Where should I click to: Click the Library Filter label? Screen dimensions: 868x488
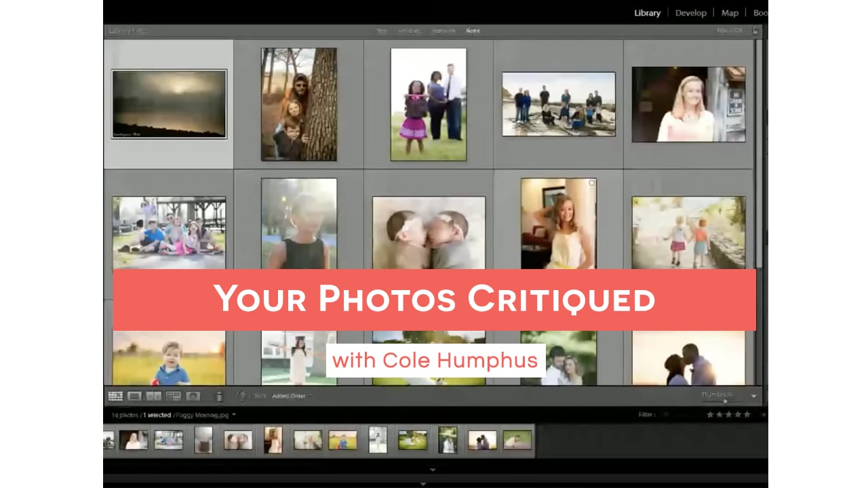point(127,30)
